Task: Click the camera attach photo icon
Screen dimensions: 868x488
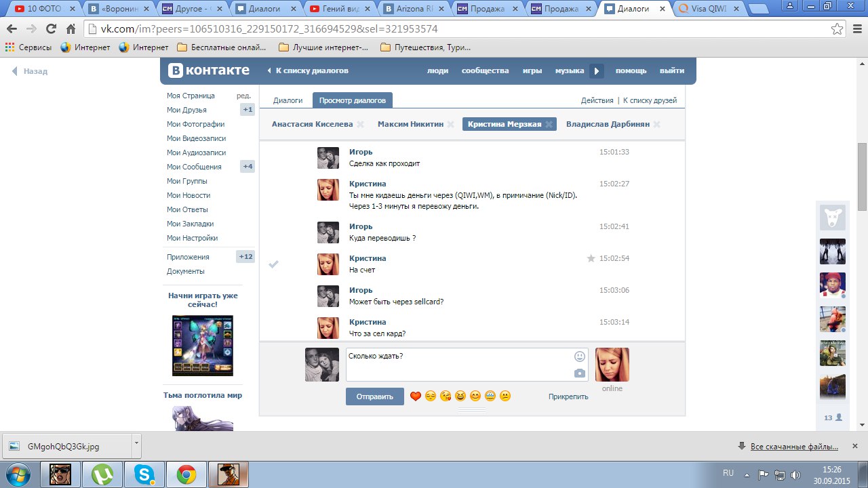Action: click(x=579, y=373)
